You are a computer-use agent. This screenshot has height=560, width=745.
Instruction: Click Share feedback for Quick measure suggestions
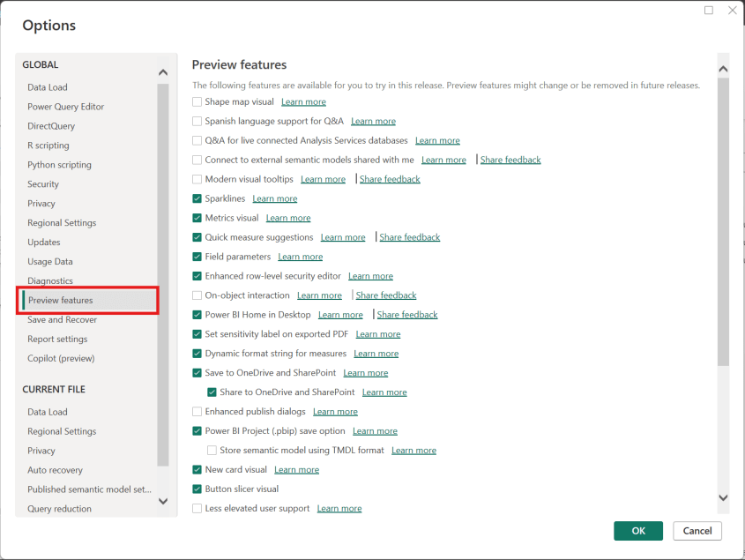coord(409,236)
